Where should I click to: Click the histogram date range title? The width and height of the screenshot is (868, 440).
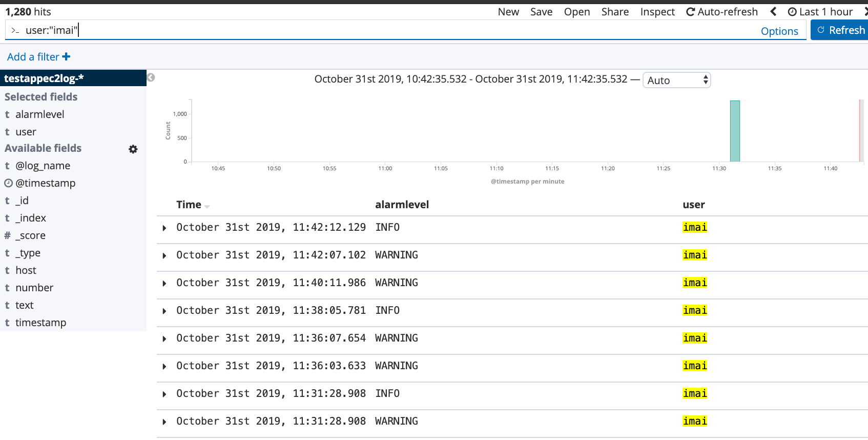471,79
